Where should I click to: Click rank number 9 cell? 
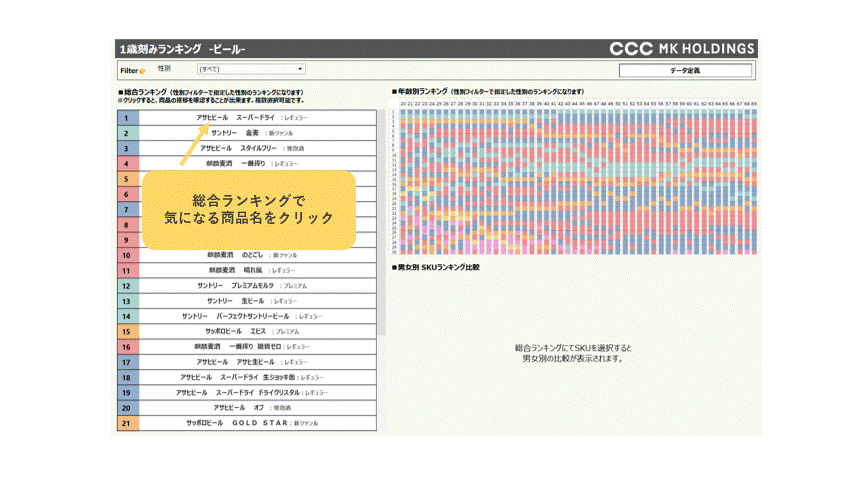[x=128, y=239]
